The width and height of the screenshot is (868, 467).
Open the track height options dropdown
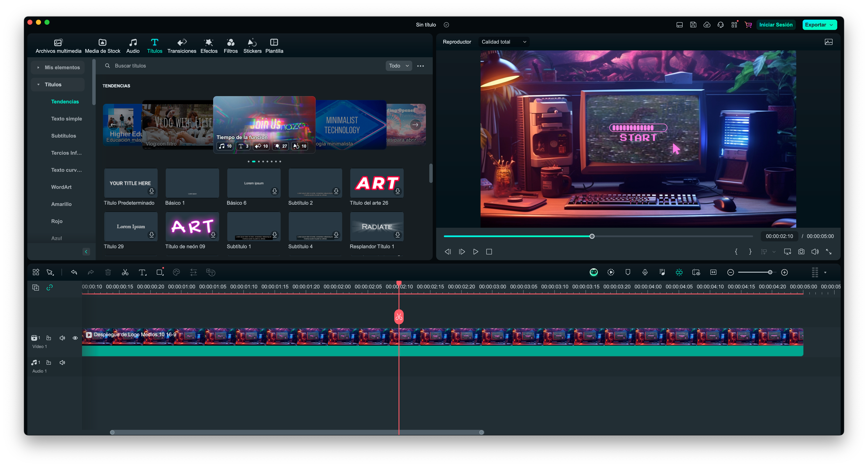(825, 272)
